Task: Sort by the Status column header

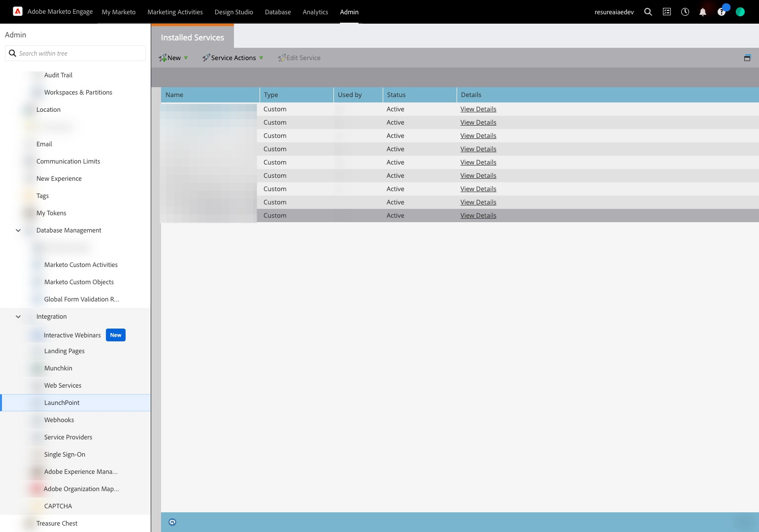Action: pyautogui.click(x=420, y=95)
